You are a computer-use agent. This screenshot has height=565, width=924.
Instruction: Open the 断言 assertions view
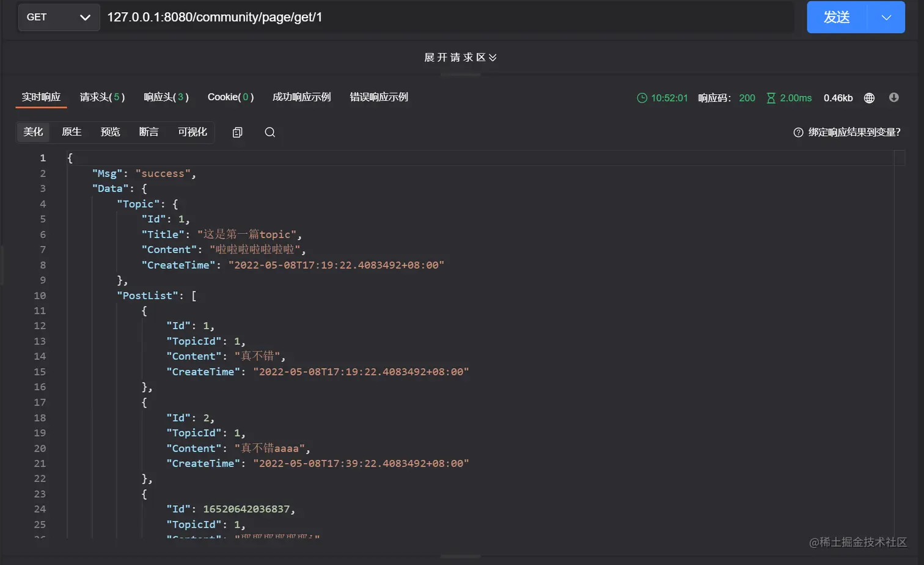[148, 132]
